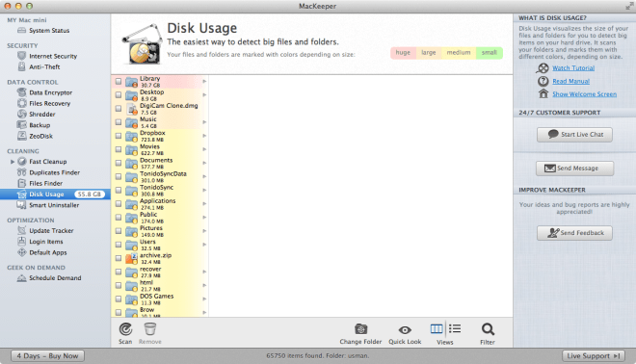Image resolution: width=636 pixels, height=364 pixels.
Task: Switch to list view icon
Action: point(455,328)
